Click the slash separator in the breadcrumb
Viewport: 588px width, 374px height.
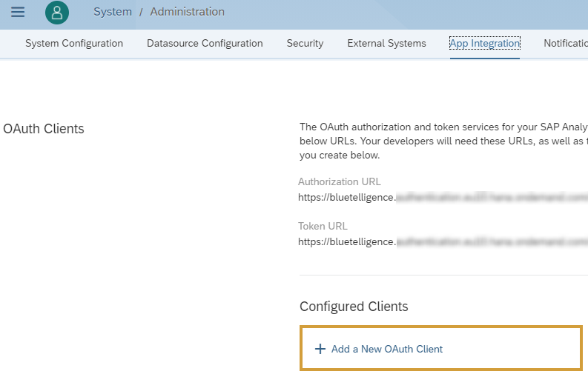(141, 12)
